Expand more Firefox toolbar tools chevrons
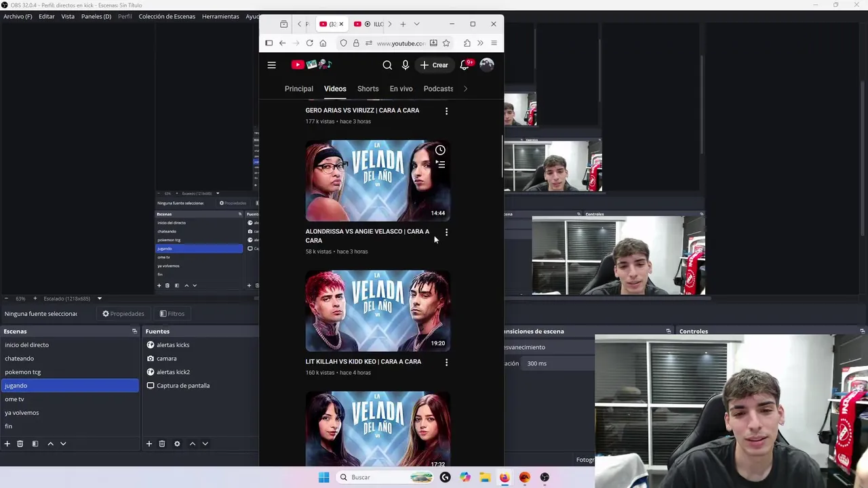868x488 pixels. pyautogui.click(x=480, y=43)
